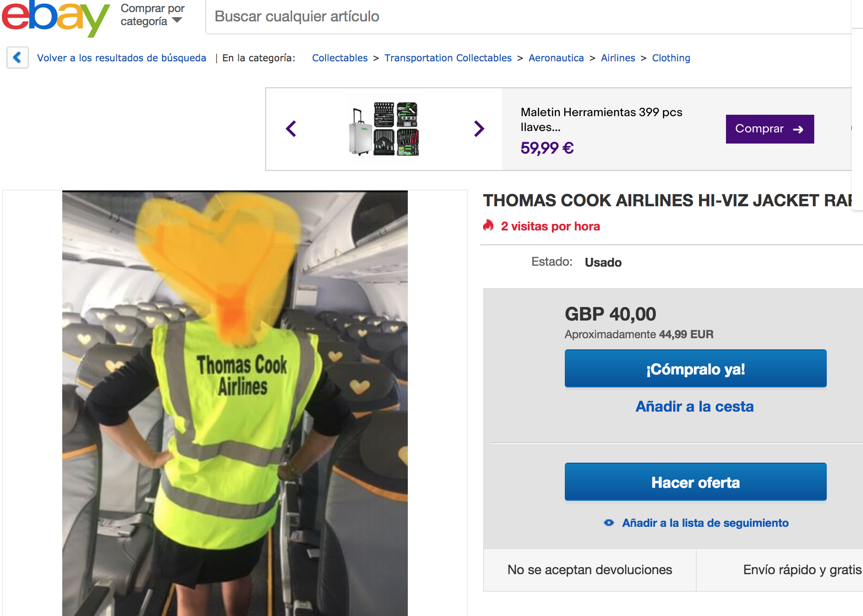Open the Airlines breadcrumb link
The height and width of the screenshot is (616, 863).
point(618,58)
